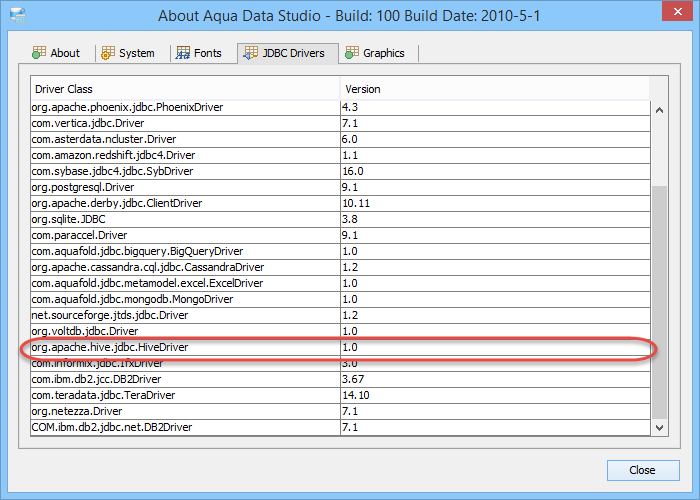Screen dimensions: 700x500
Task: Select the com.teradata.jdbc.TeraDriver row
Action: [x=341, y=396]
